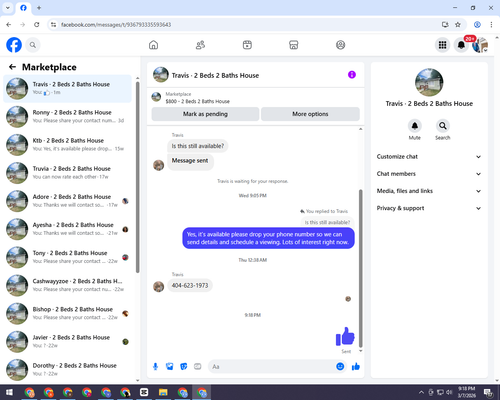Click the taskbar volume speaker icon
This screenshot has height=400, width=500.
click(449, 392)
